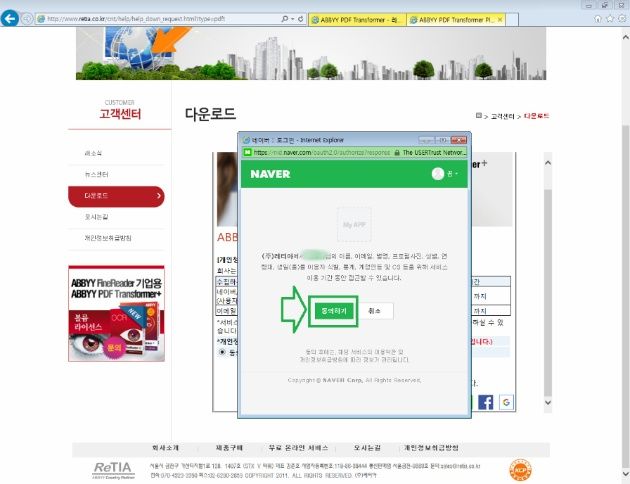Click the 고객센터 breadcrumb link
630x484 pixels.
pos(503,116)
